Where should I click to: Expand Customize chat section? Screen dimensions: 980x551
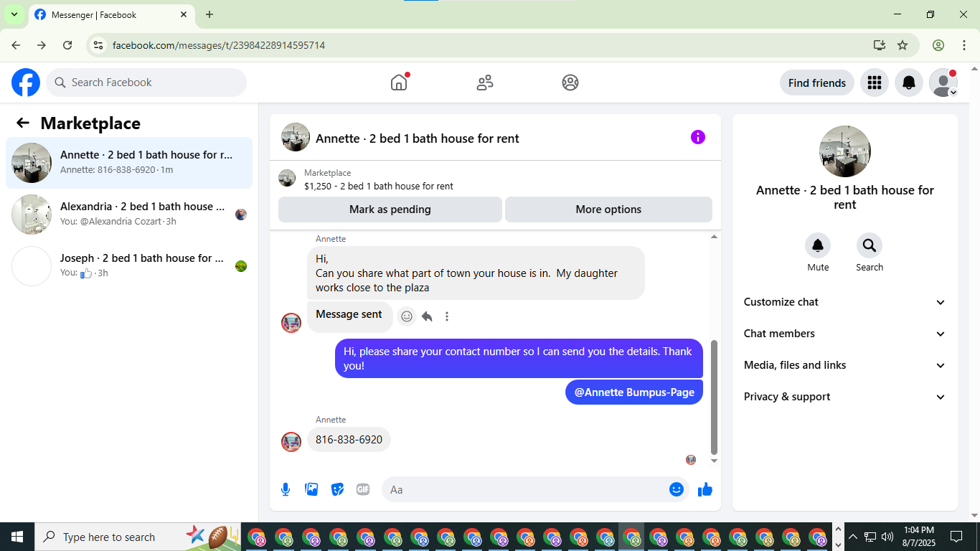pos(845,302)
